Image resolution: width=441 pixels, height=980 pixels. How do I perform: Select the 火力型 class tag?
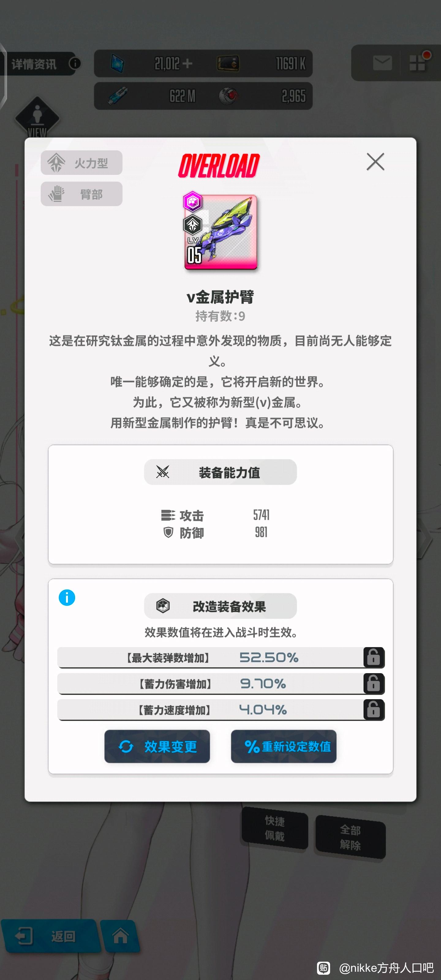81,163
